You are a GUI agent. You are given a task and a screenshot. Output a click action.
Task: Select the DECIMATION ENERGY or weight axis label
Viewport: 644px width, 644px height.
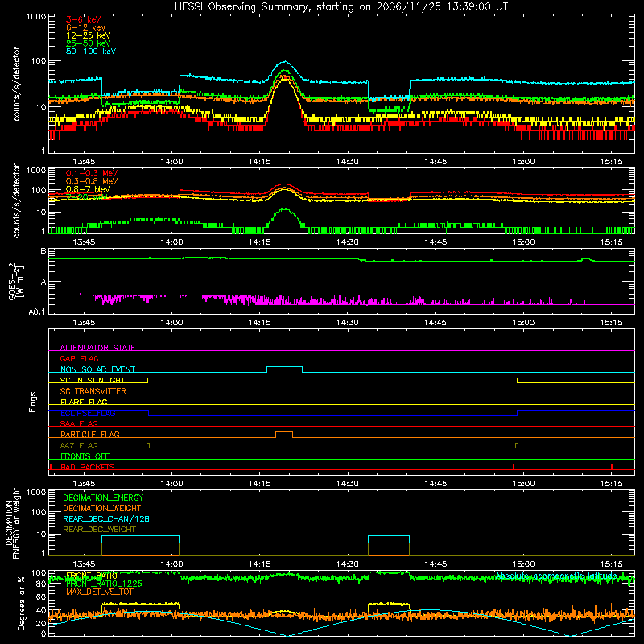pos(12,522)
